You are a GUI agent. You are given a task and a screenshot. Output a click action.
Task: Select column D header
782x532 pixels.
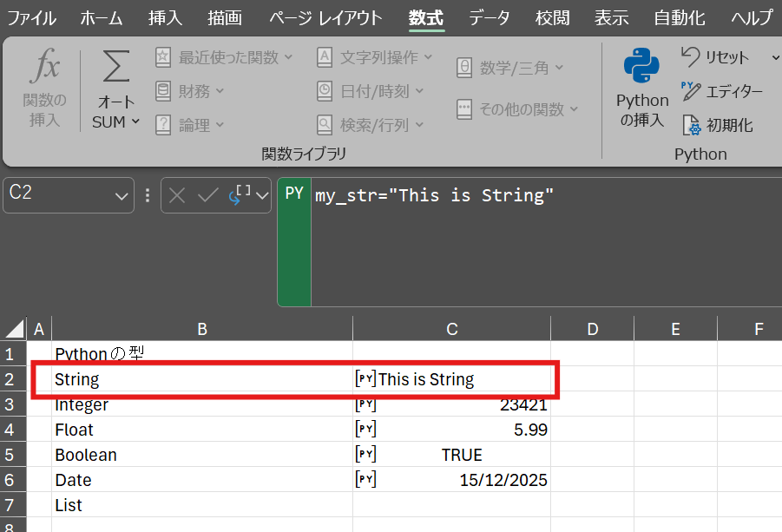593,329
